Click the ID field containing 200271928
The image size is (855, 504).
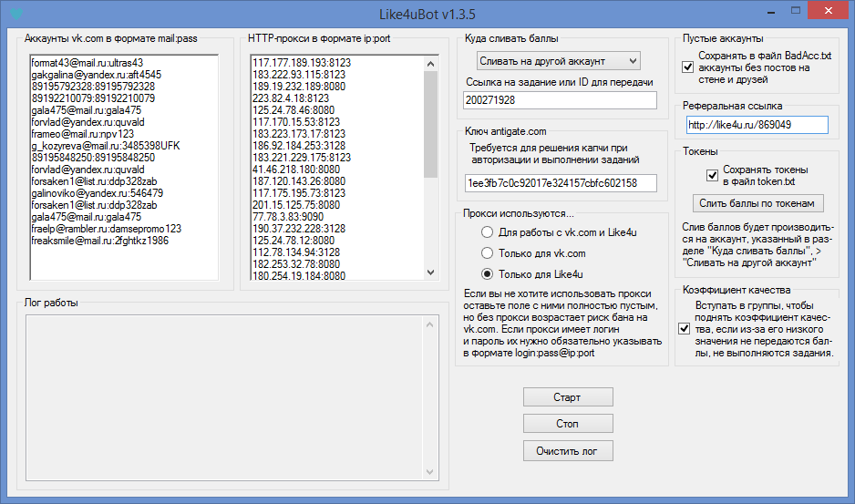(x=560, y=100)
